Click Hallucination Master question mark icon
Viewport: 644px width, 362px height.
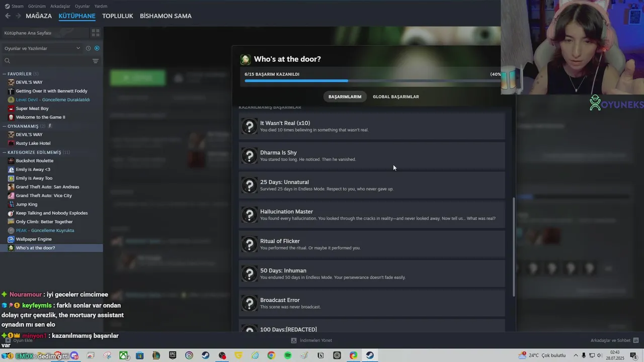[x=250, y=215]
